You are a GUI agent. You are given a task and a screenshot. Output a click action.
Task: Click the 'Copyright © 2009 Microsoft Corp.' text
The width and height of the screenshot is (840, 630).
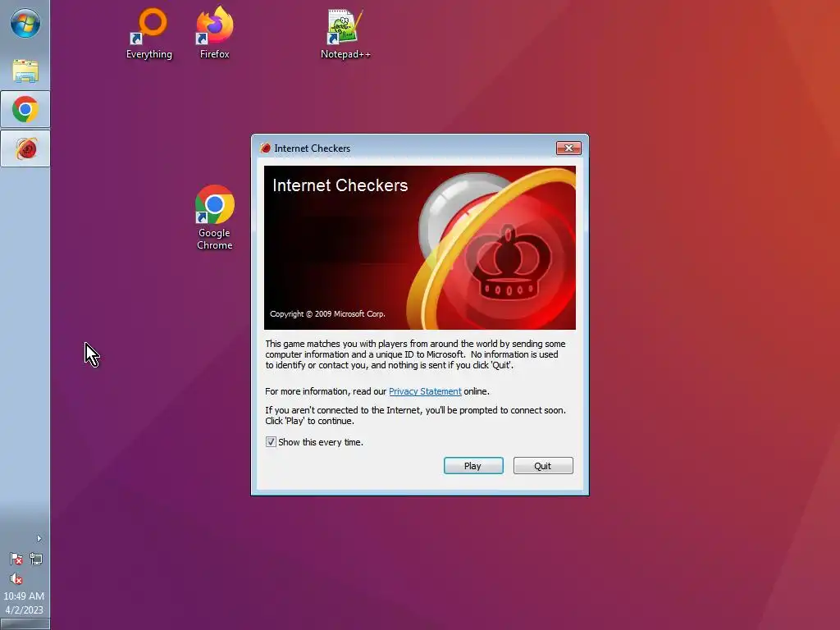pos(327,314)
